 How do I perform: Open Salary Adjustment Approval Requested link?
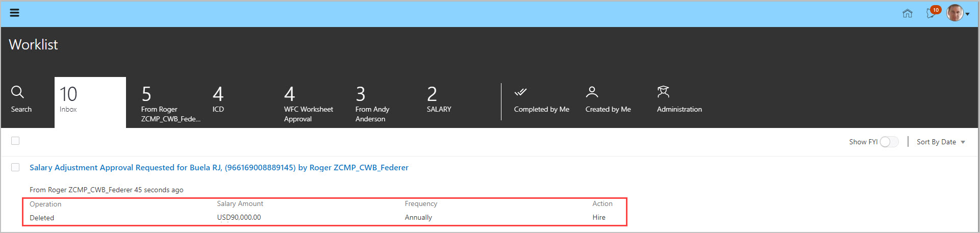tap(219, 167)
